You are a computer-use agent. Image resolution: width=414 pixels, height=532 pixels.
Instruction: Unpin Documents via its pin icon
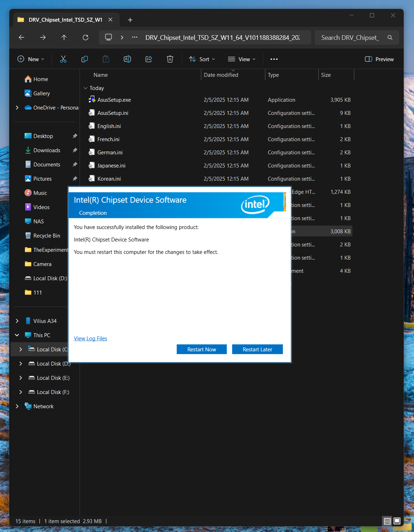coord(75,165)
